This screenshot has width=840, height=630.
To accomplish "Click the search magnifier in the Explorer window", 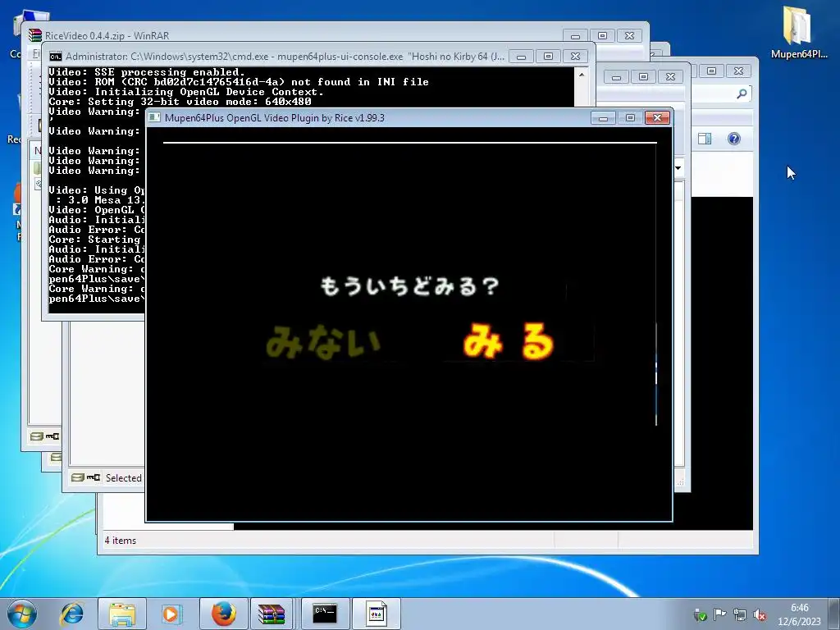I will 742,94.
